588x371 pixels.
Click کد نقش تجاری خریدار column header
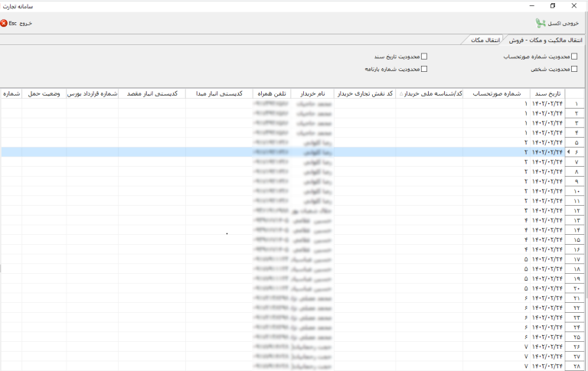[x=364, y=93]
